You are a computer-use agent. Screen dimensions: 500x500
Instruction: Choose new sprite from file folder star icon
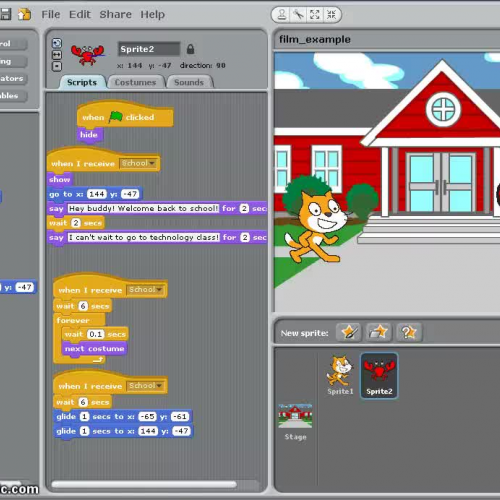[379, 332]
